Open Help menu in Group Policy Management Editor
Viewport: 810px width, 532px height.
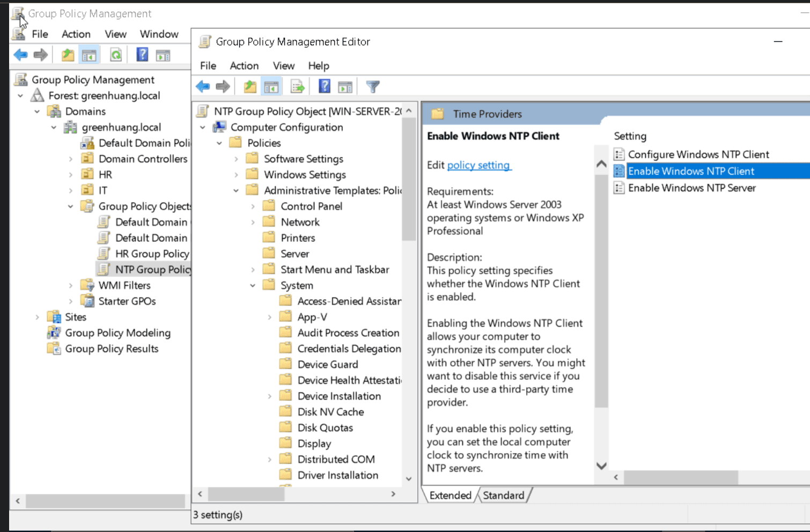pyautogui.click(x=319, y=65)
